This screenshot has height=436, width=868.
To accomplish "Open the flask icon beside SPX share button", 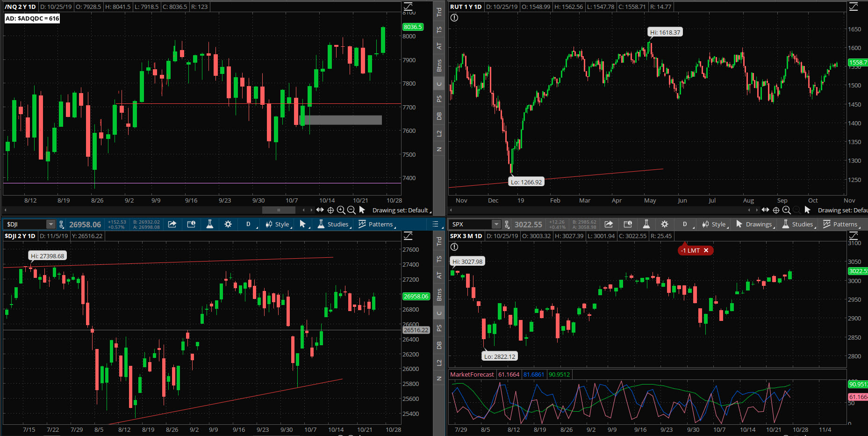I will pos(646,224).
